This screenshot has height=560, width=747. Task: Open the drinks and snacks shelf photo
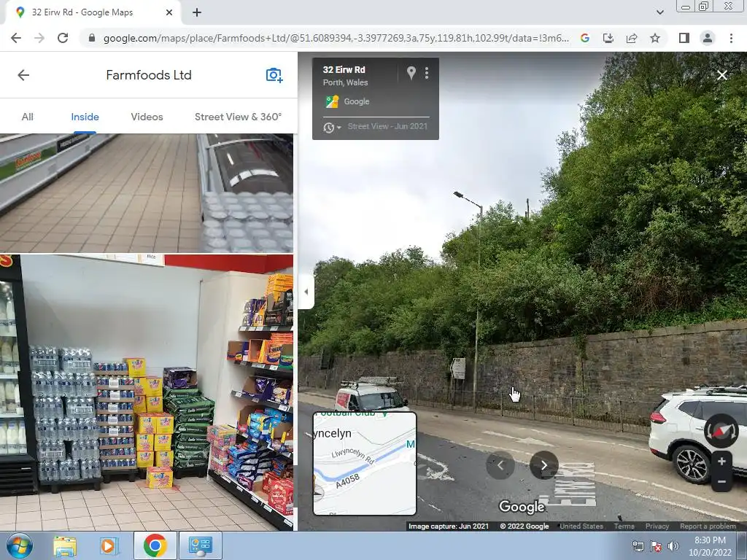(147, 393)
